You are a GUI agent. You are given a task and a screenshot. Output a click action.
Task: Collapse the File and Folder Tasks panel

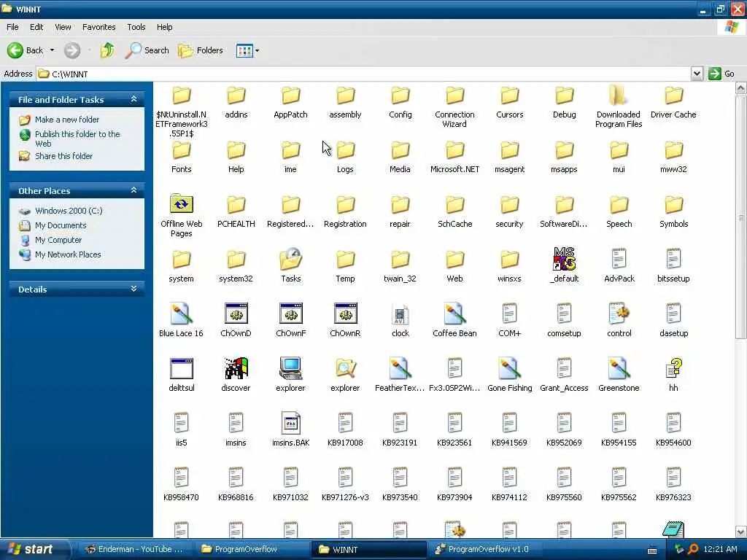pos(134,99)
